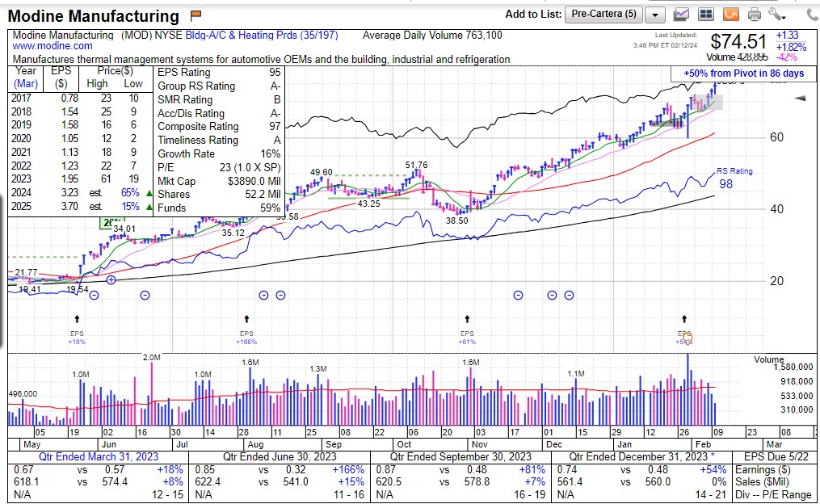Click the Average Daily Volume 763,100 text
820x504 pixels.
coord(432,35)
